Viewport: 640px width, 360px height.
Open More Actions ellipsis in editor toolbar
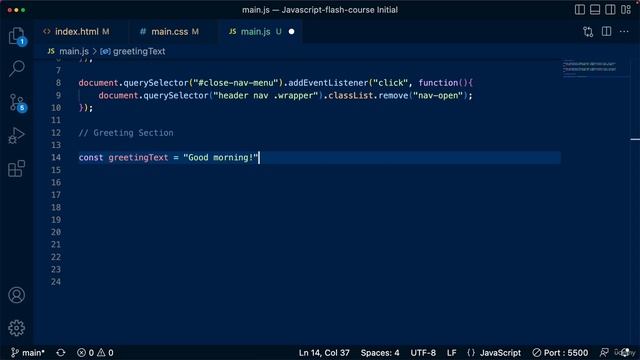point(624,31)
